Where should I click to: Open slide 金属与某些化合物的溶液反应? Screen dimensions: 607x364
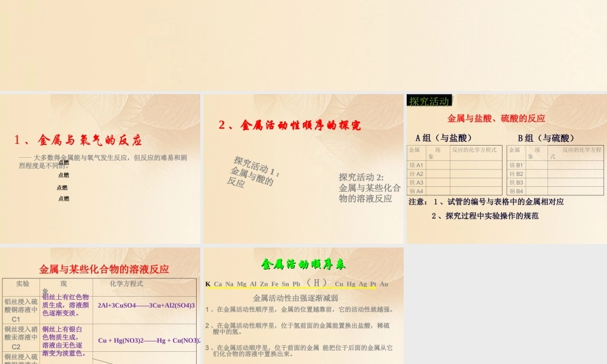[100, 306]
